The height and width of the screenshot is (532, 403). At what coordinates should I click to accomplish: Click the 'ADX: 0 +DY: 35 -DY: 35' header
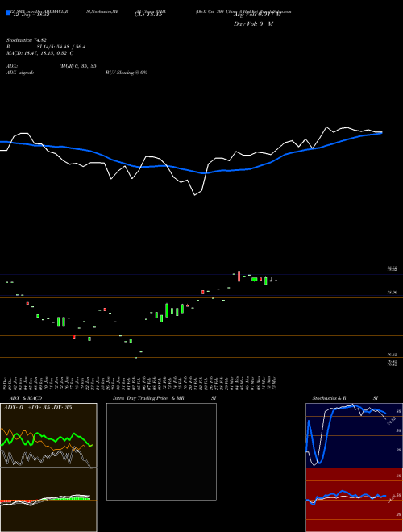tap(37, 408)
